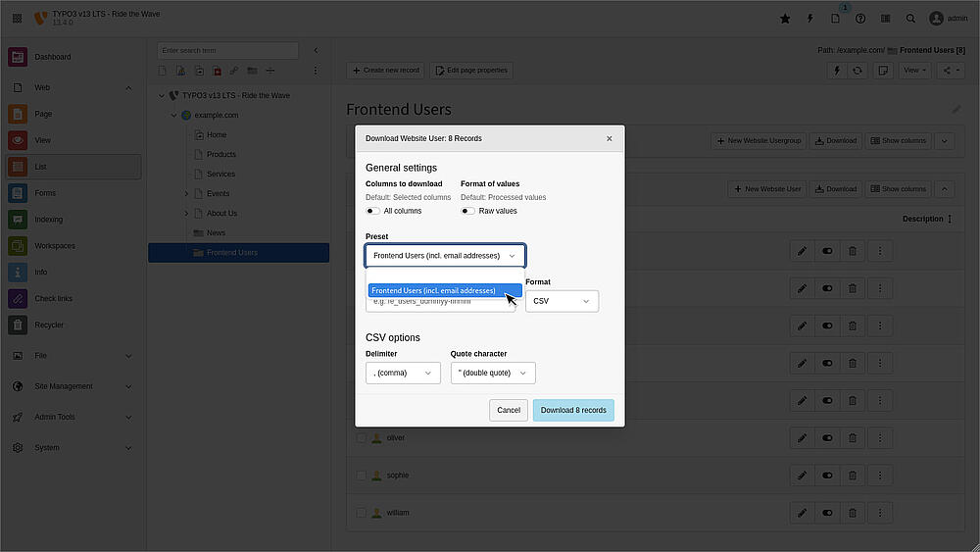Enable the Raw values switch
Image resolution: width=980 pixels, height=552 pixels.
(x=468, y=211)
